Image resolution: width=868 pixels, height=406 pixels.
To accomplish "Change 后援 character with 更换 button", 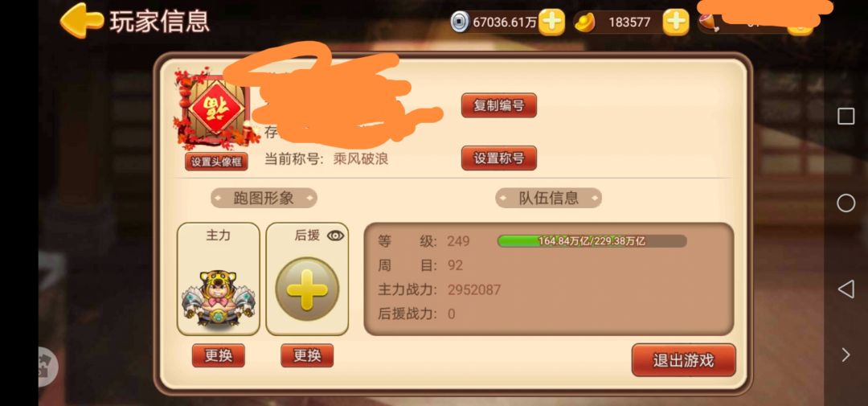I will (307, 355).
